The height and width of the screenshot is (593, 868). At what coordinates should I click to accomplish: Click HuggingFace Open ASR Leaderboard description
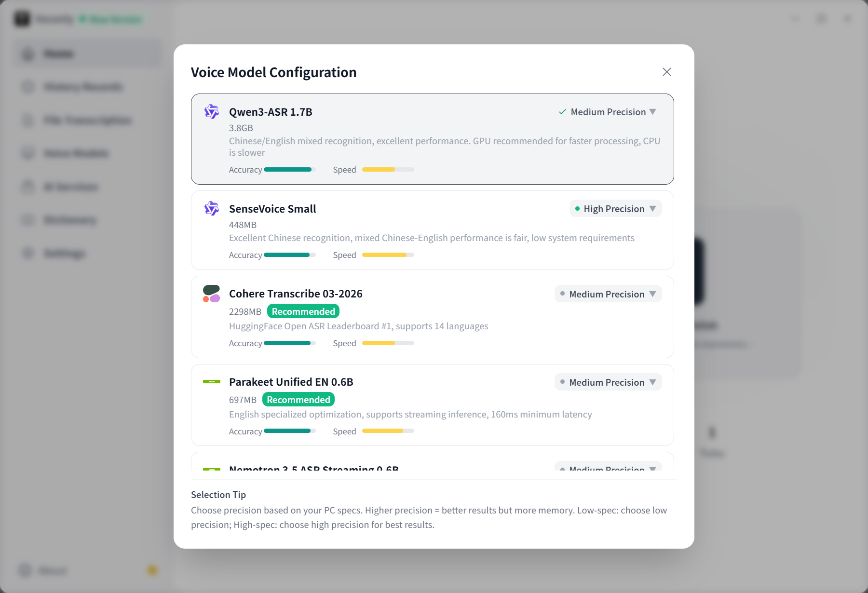click(x=359, y=326)
